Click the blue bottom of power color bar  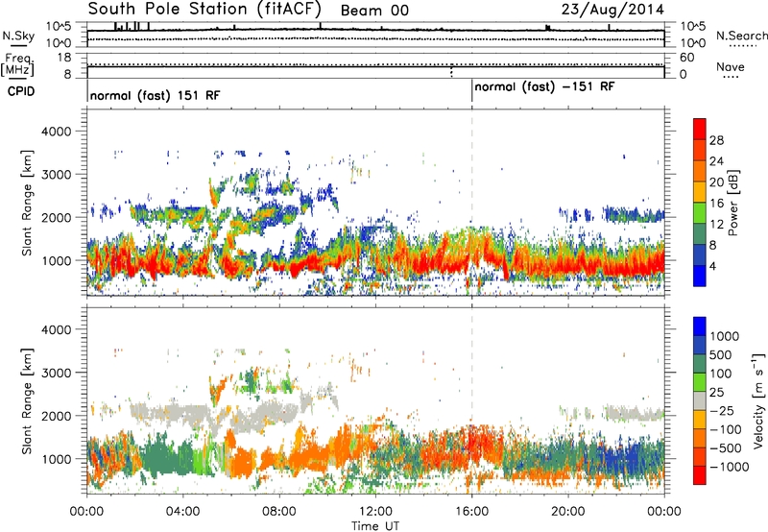click(700, 277)
